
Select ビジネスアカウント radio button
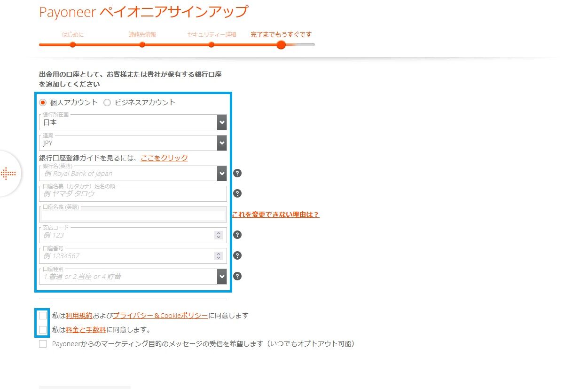pyautogui.click(x=107, y=103)
